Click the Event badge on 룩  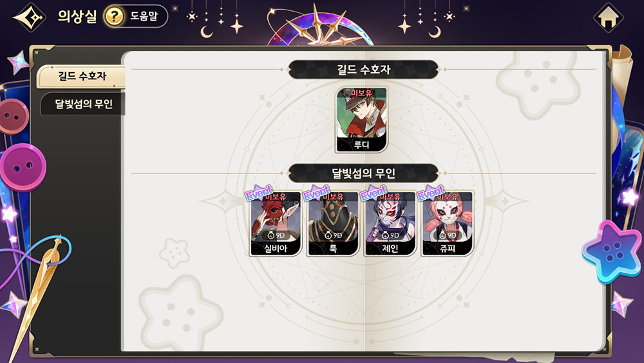point(317,193)
